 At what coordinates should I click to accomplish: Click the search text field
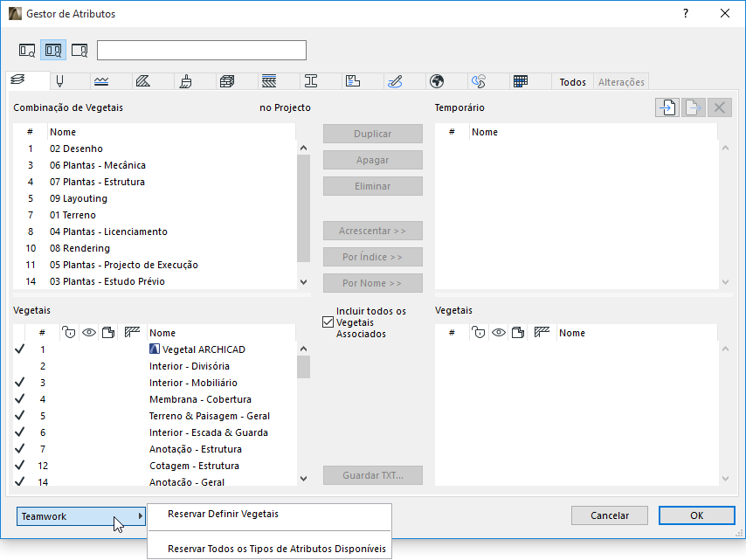point(202,50)
